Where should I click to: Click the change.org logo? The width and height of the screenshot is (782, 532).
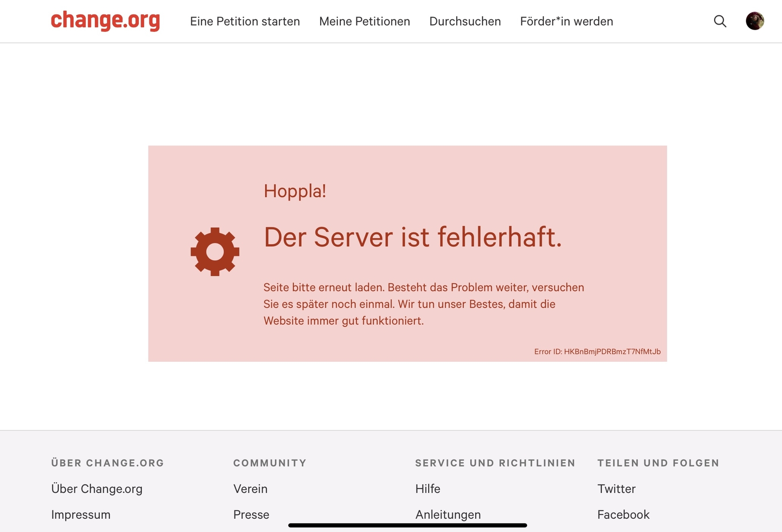point(105,21)
